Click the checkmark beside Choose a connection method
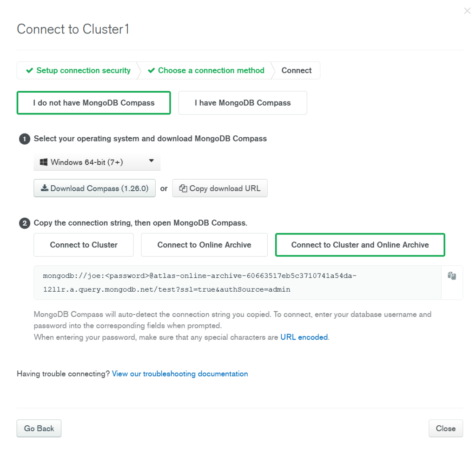476x449 pixels. click(151, 70)
